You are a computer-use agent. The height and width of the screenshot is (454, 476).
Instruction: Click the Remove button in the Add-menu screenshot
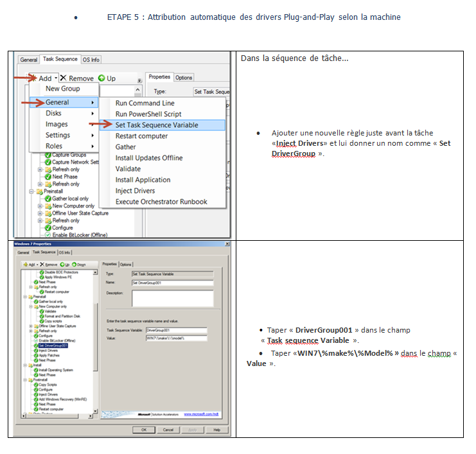click(77, 78)
